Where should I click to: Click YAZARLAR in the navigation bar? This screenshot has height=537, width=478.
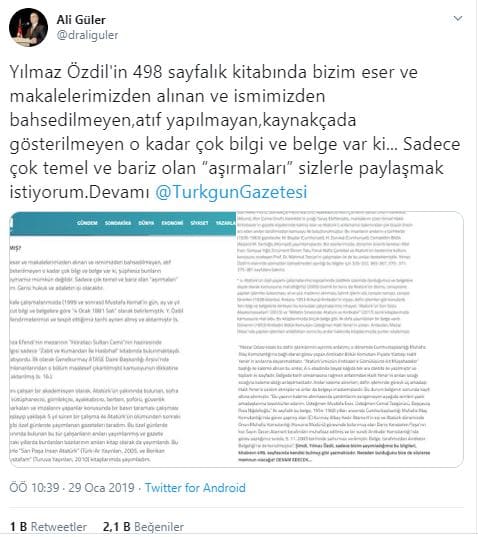(x=226, y=223)
